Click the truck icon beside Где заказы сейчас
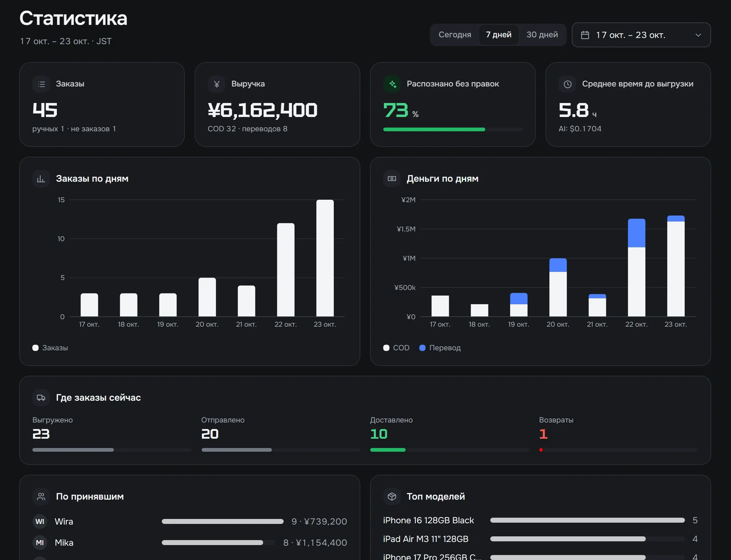The width and height of the screenshot is (731, 560). click(x=41, y=398)
